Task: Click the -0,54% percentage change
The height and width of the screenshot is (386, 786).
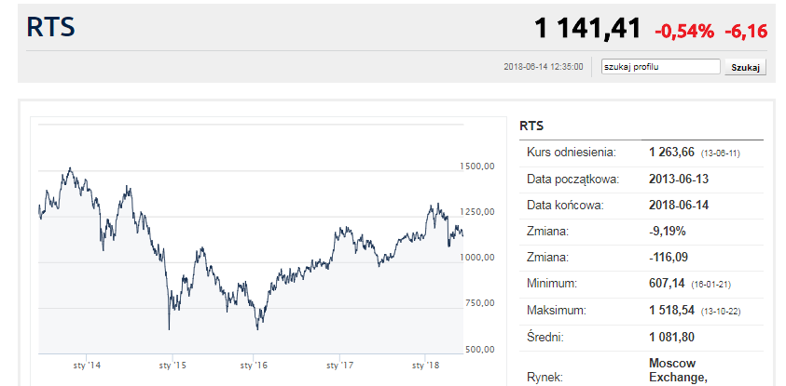Action: (684, 32)
